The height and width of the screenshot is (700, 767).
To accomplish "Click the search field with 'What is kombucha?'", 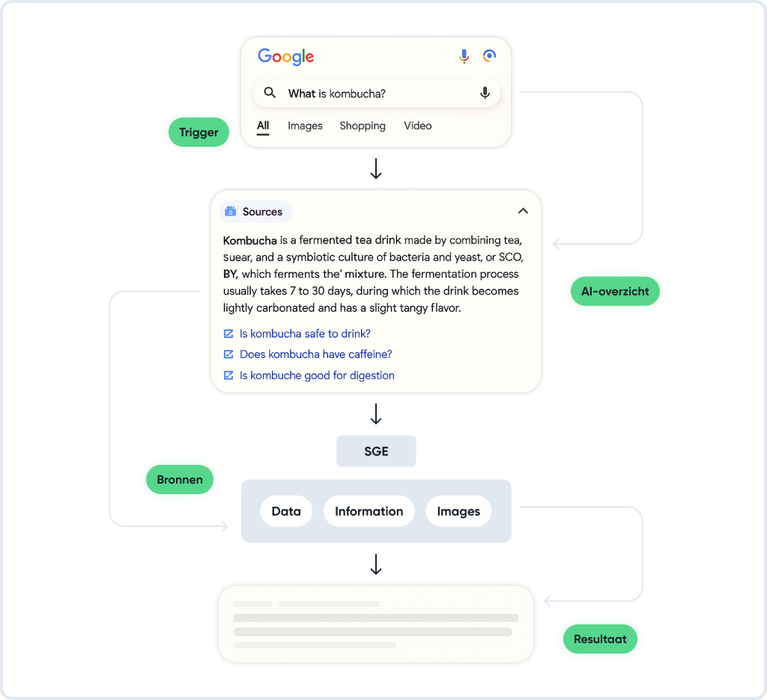I will tap(376, 93).
